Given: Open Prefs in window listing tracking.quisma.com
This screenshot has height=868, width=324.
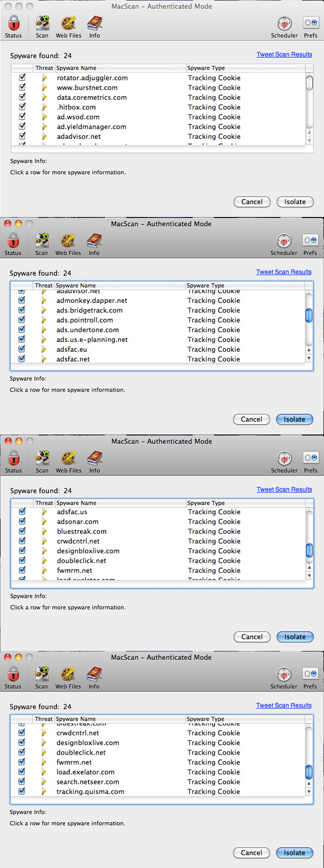Looking at the screenshot, I should tap(310, 678).
